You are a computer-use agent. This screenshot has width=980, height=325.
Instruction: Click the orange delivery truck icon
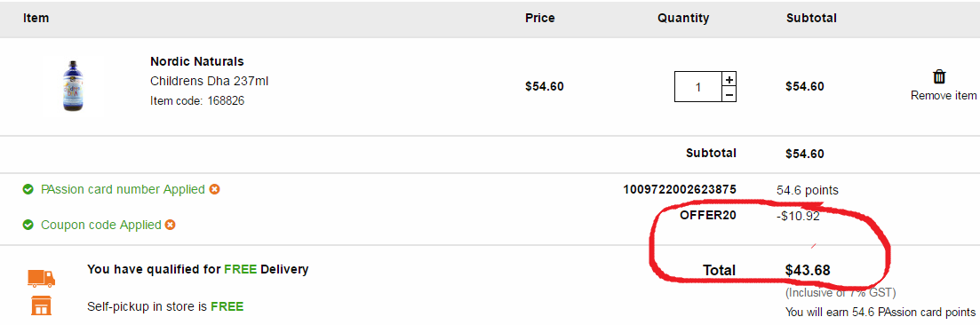[41, 278]
